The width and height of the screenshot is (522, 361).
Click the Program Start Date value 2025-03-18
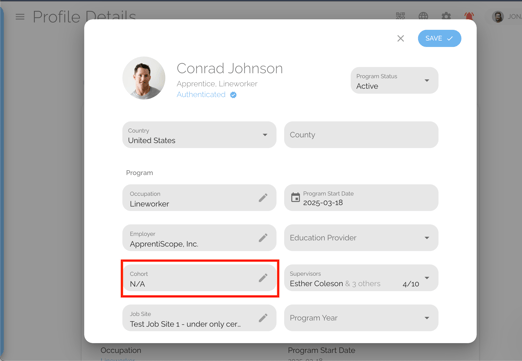click(x=323, y=203)
